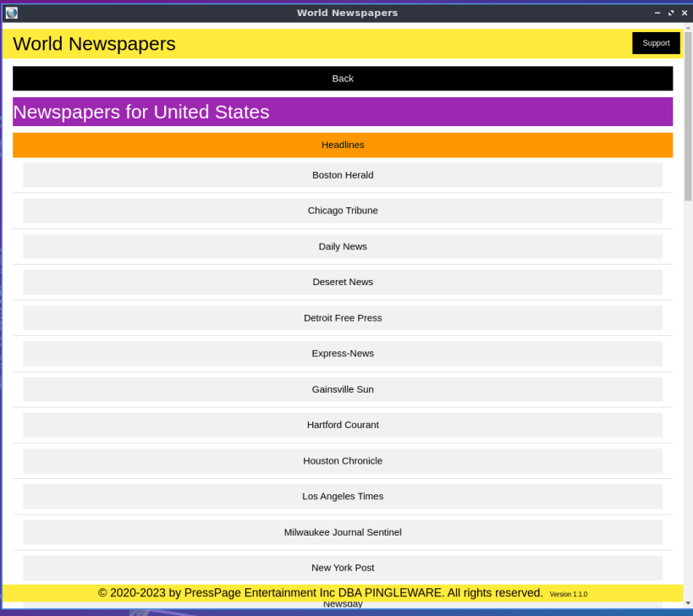Choose Daily News from the list
This screenshot has width=693, height=616.
[x=343, y=246]
